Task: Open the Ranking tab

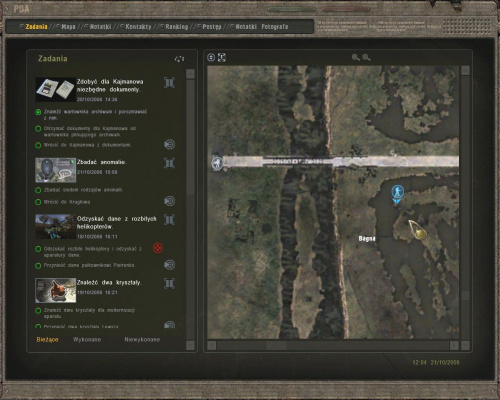Action: pos(177,27)
